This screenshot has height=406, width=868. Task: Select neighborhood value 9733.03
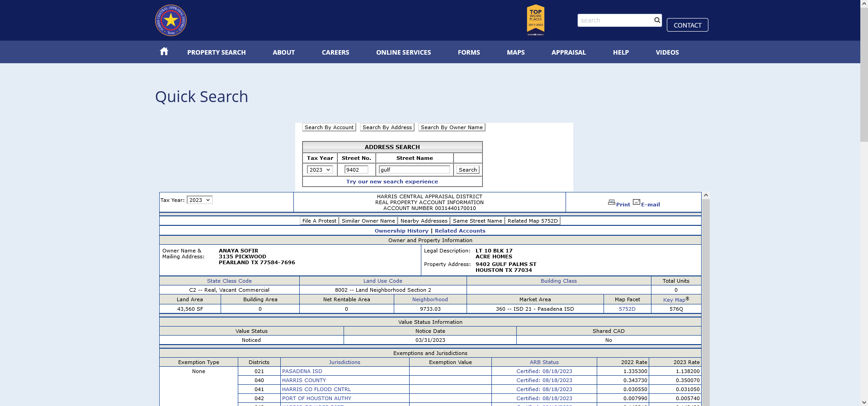[430, 309]
